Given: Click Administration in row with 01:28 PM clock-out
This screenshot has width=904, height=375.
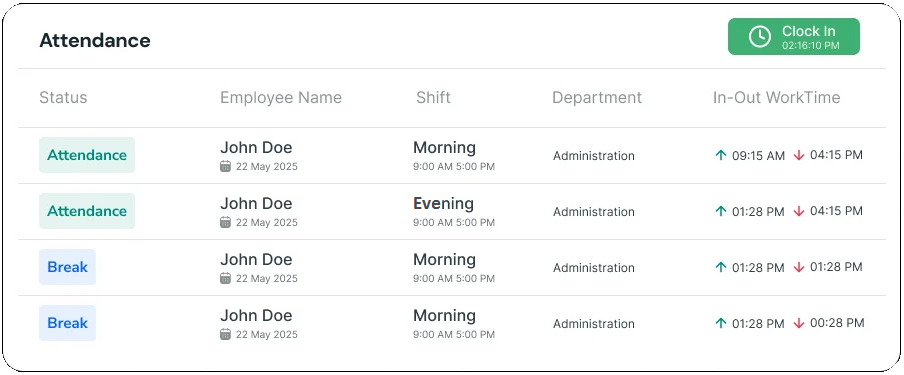Looking at the screenshot, I should (x=594, y=268).
